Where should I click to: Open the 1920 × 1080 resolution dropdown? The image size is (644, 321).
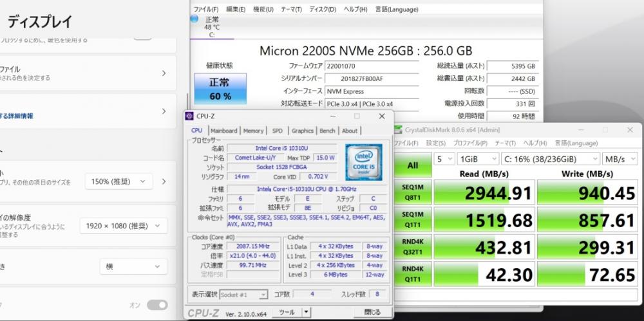(x=123, y=226)
